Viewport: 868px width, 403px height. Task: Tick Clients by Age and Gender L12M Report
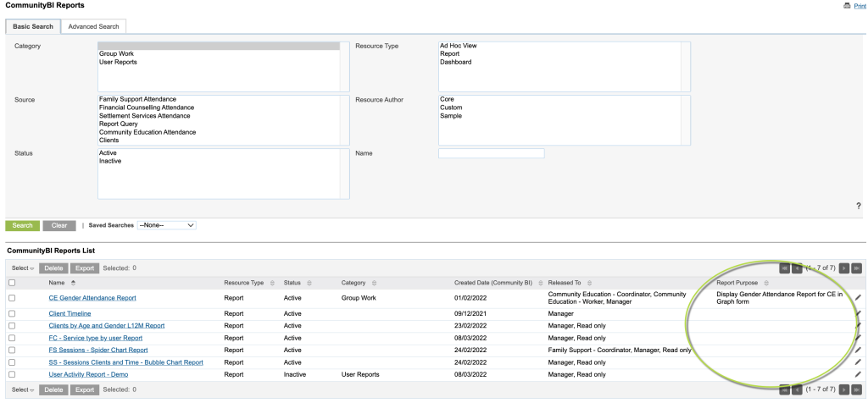[12, 326]
